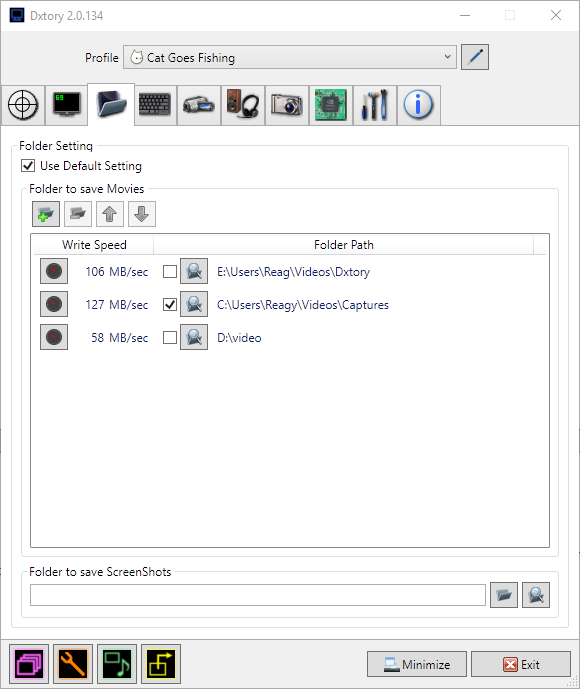Image resolution: width=580 pixels, height=689 pixels.
Task: Open the hammer and wrench Tools tab
Action: [x=374, y=105]
